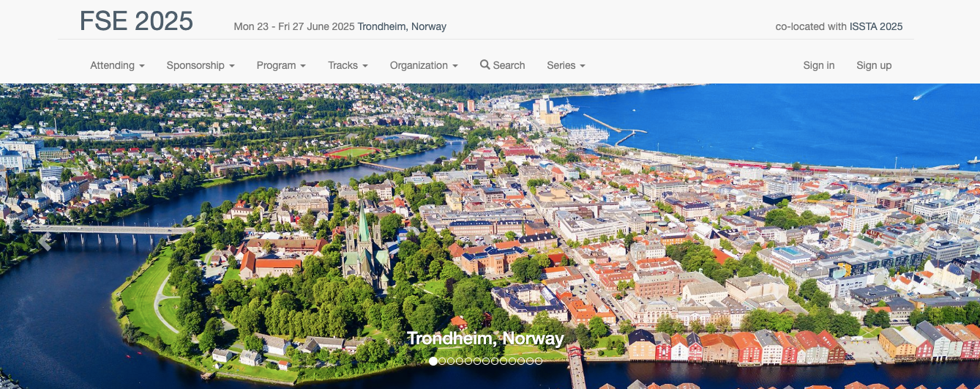This screenshot has height=389, width=980.
Task: Open Trondheim, Norway link in header
Action: click(402, 26)
